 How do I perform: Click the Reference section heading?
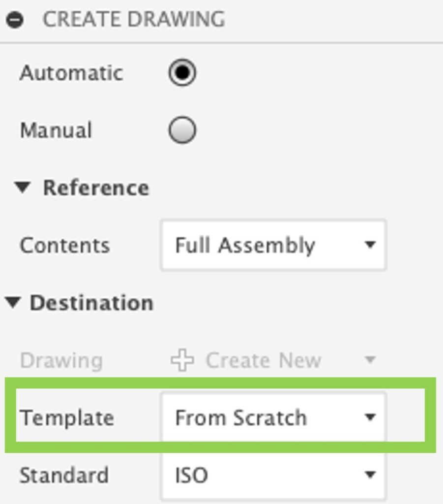[x=96, y=188]
